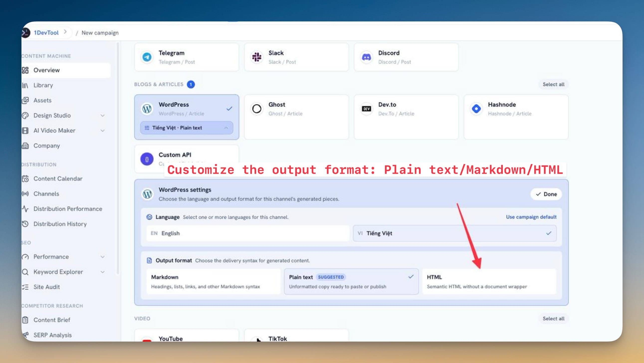Expand the Design Studio submenu
The height and width of the screenshot is (363, 644).
coord(103,116)
